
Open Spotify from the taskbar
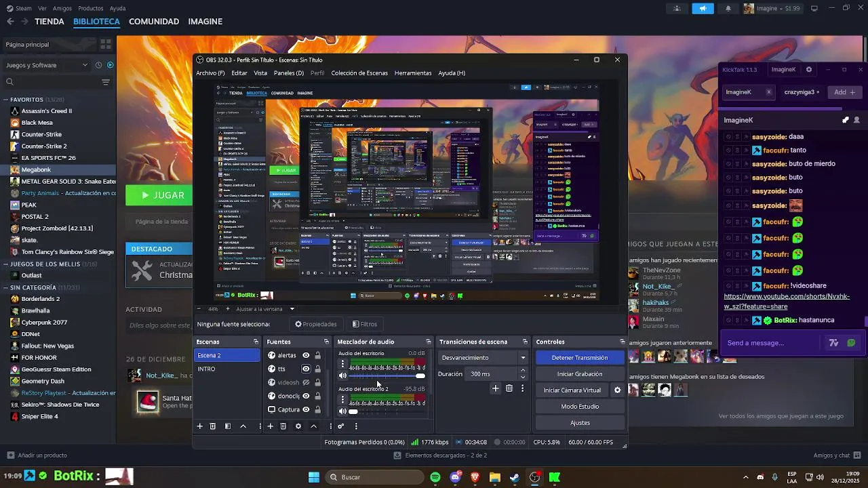point(435,477)
